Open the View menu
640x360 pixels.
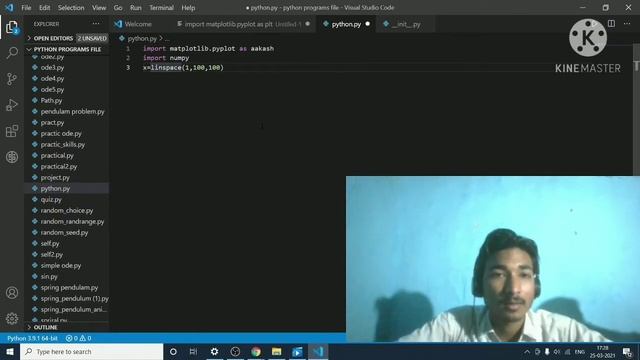point(99,7)
